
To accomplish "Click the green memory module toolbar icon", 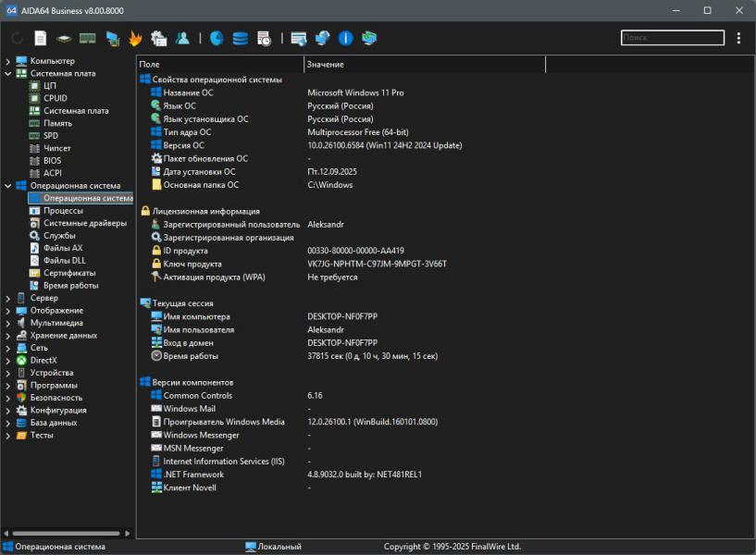I will [x=88, y=38].
